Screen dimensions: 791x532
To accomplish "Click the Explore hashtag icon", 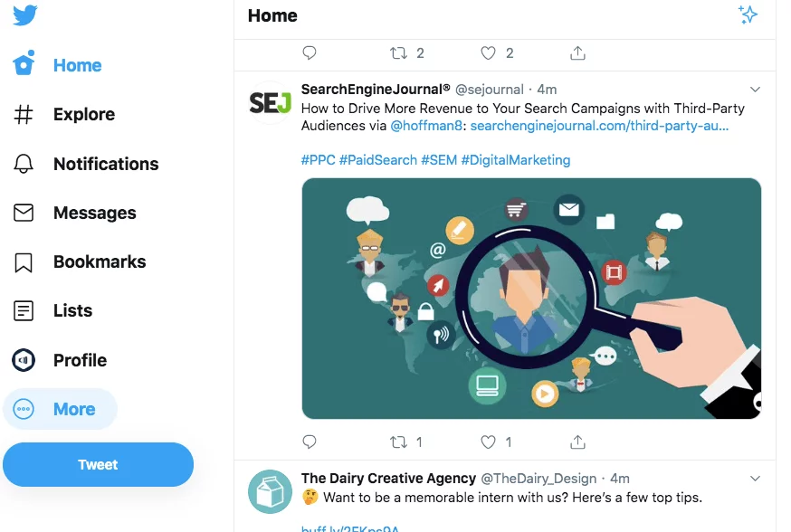I will pos(24,115).
